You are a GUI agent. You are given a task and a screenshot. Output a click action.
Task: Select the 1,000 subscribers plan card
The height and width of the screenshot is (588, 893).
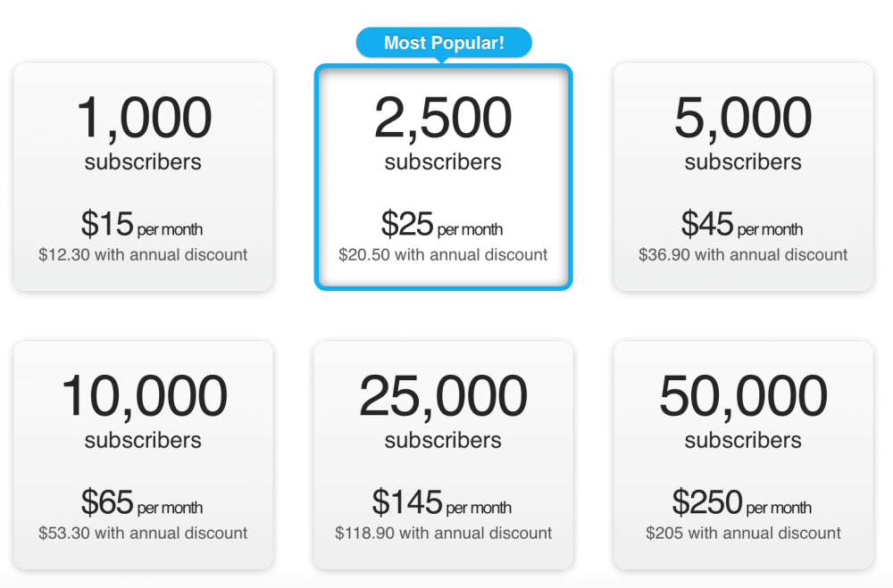144,177
